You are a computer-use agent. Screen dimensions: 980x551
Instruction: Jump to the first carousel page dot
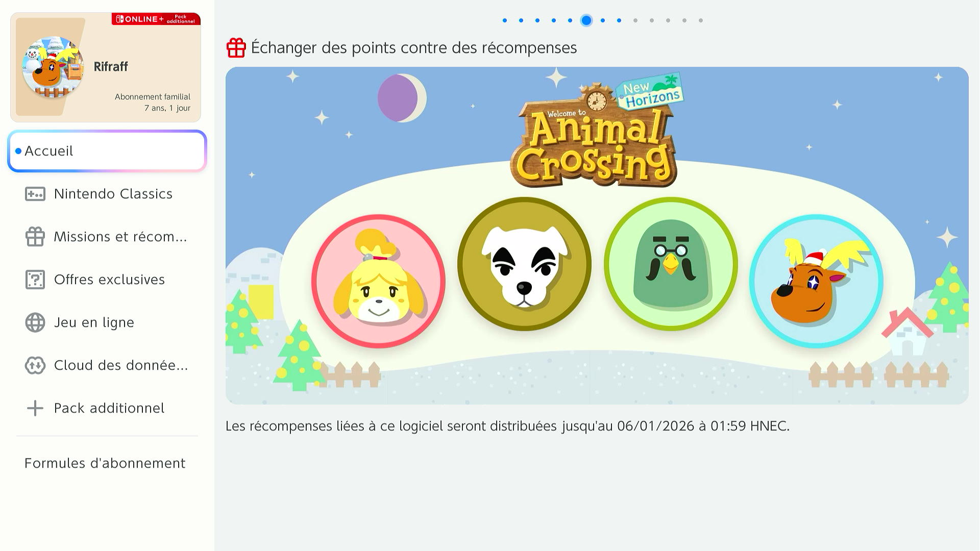click(x=505, y=20)
